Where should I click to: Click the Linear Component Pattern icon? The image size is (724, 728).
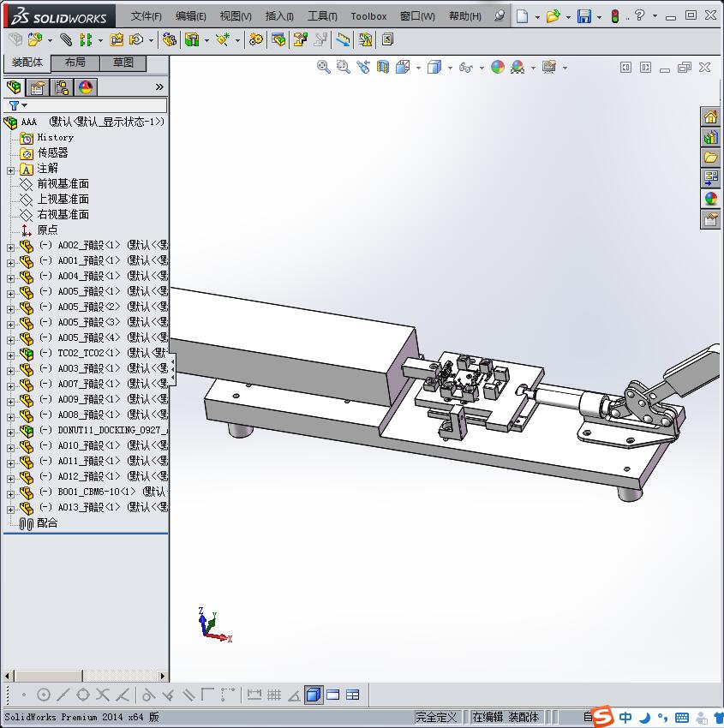[x=86, y=40]
